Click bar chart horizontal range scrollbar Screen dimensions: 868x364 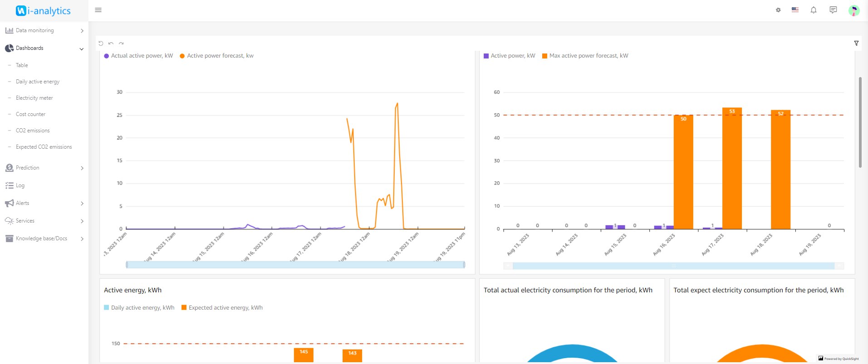[x=673, y=266]
